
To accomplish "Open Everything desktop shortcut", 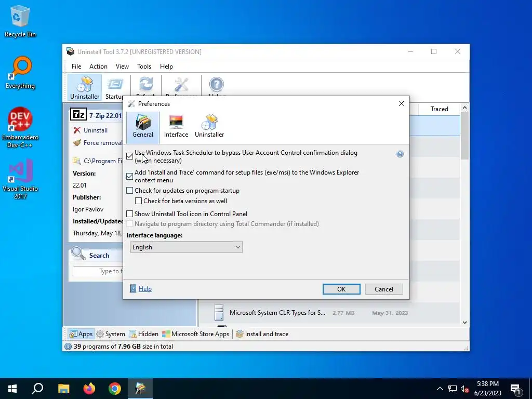I will 20,73.
